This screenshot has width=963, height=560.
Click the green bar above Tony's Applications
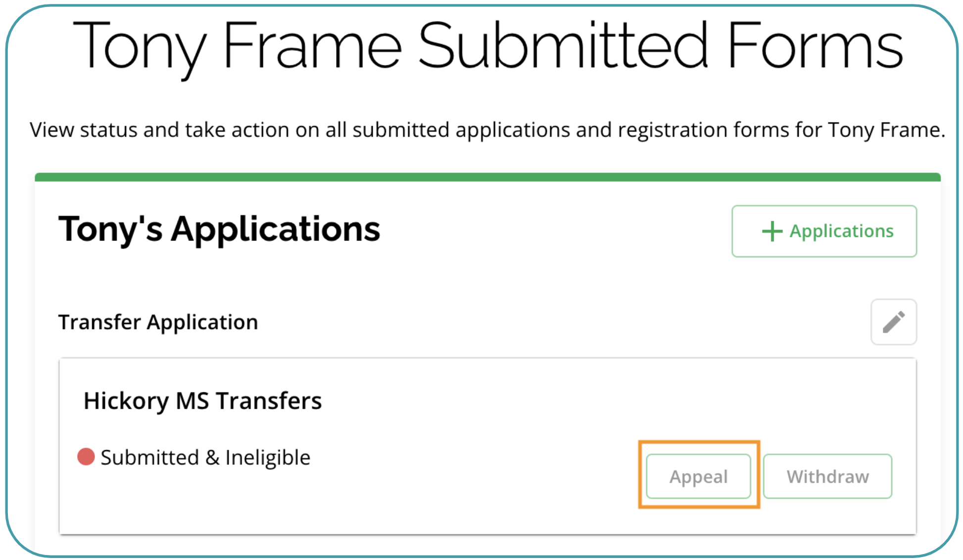point(487,177)
